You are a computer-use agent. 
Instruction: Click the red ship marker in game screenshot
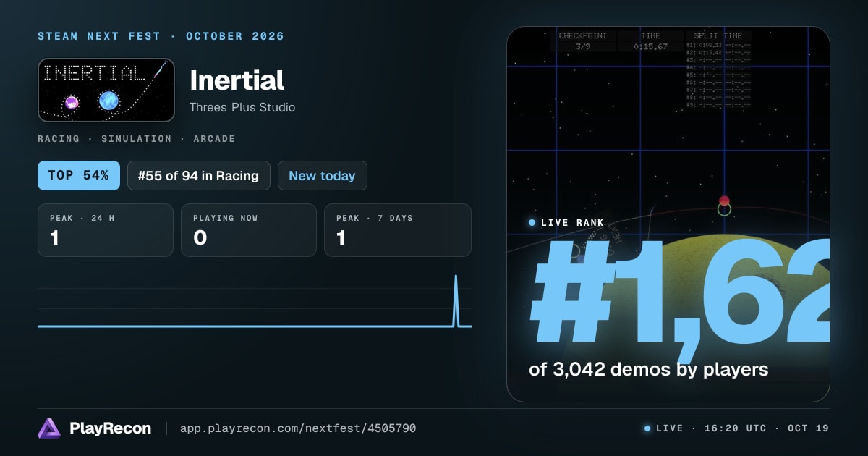724,201
